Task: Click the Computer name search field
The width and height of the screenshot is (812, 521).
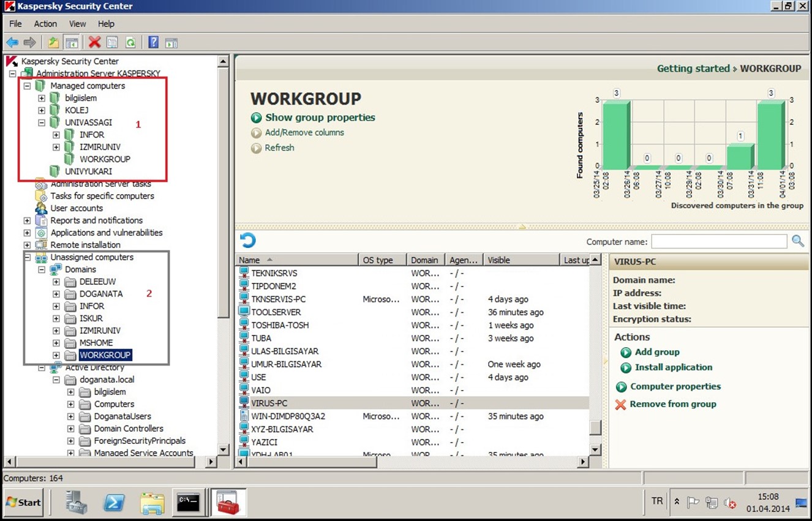Action: click(x=719, y=241)
